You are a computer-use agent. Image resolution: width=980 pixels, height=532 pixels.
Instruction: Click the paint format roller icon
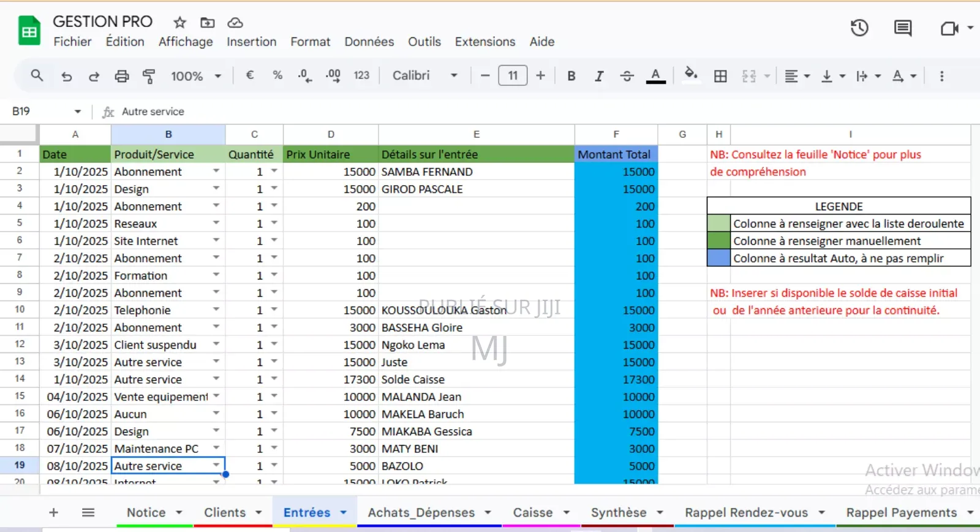148,76
